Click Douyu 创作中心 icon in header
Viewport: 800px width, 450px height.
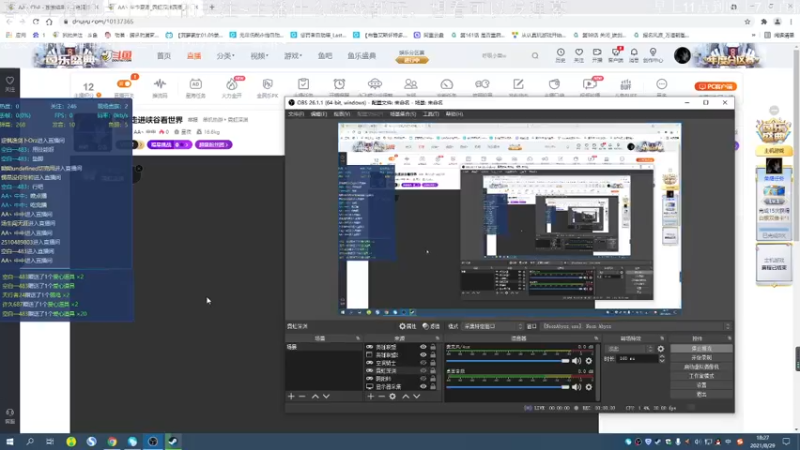[653, 55]
